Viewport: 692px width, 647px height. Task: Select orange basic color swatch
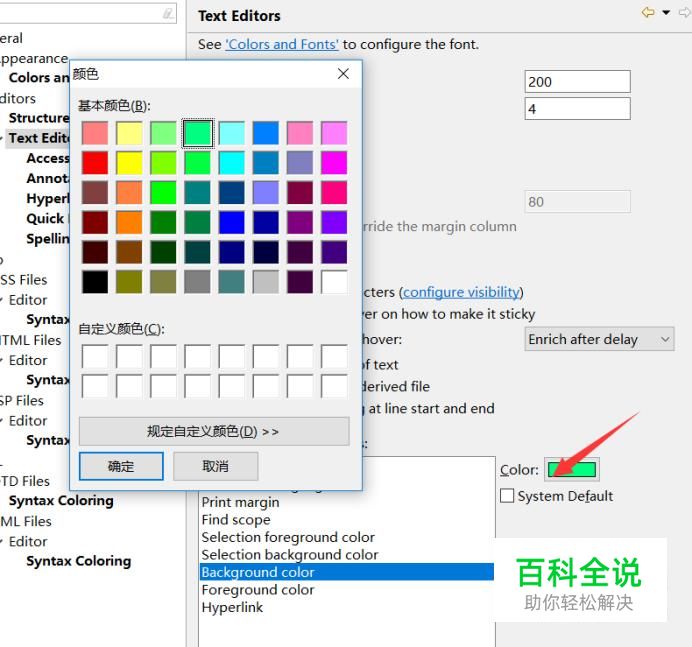129,222
